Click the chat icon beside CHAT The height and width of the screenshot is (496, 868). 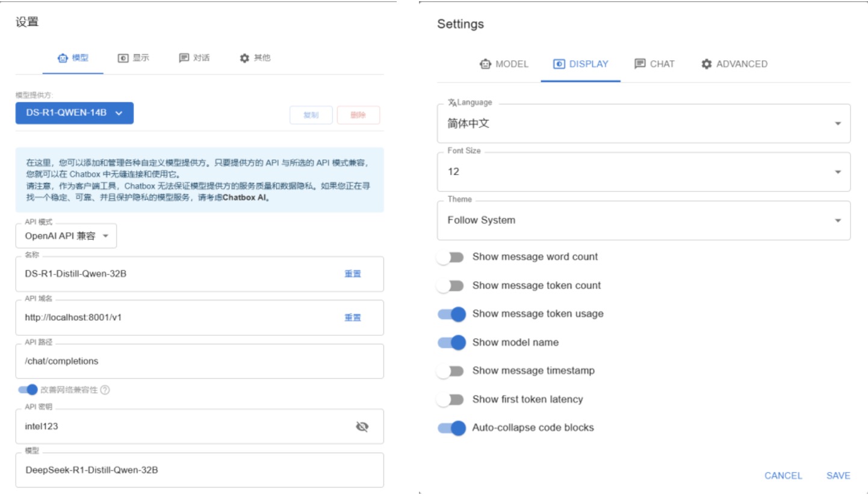point(640,64)
